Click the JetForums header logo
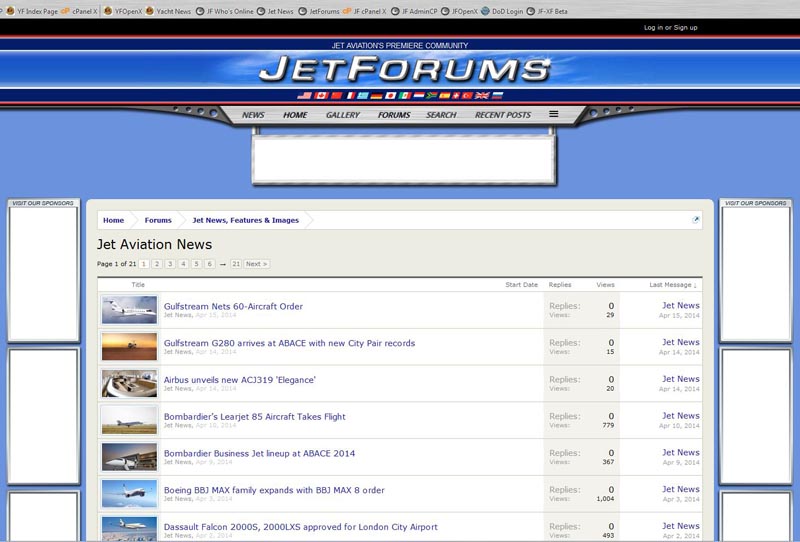The width and height of the screenshot is (800, 542). click(x=405, y=69)
